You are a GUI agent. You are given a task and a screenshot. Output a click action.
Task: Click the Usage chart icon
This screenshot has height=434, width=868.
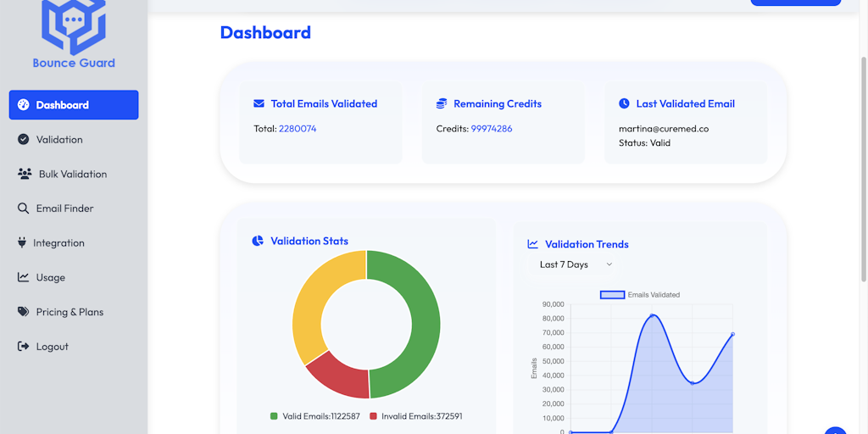23,277
